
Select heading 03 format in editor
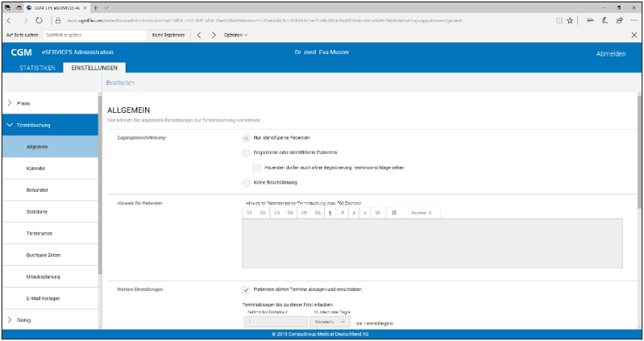tap(276, 213)
